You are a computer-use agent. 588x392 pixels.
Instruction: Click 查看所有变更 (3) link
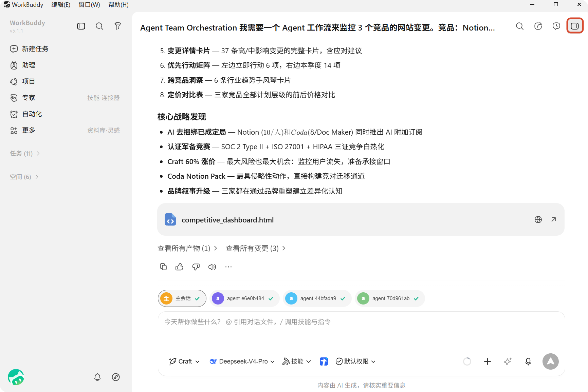(x=255, y=249)
